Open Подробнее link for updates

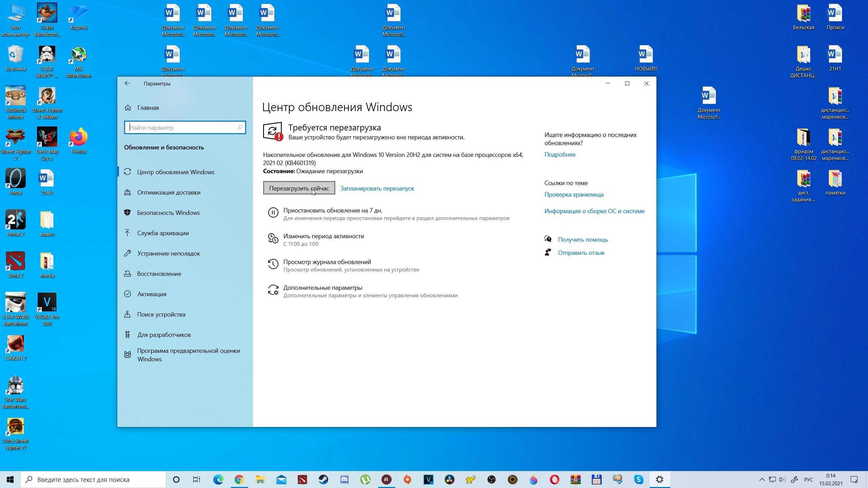click(x=560, y=154)
